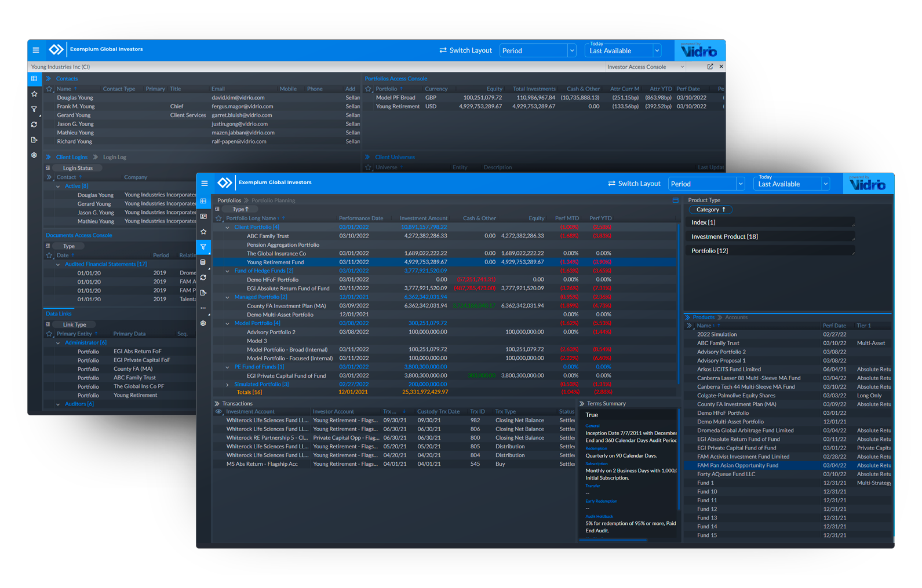Screen dimensions: 922x588
Task: Collapse Active [8] logins group
Action: [x=58, y=187]
